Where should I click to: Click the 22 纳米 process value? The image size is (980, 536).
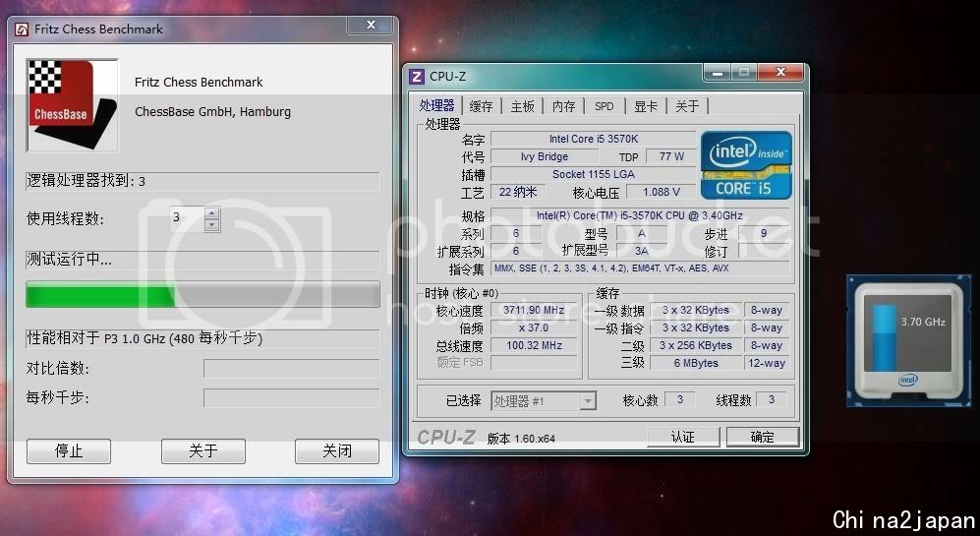517,192
